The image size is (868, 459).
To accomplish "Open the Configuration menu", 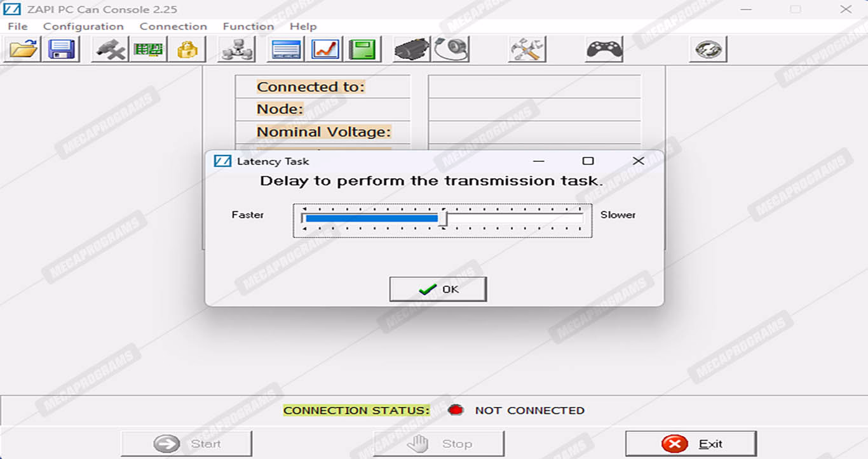I will point(83,26).
